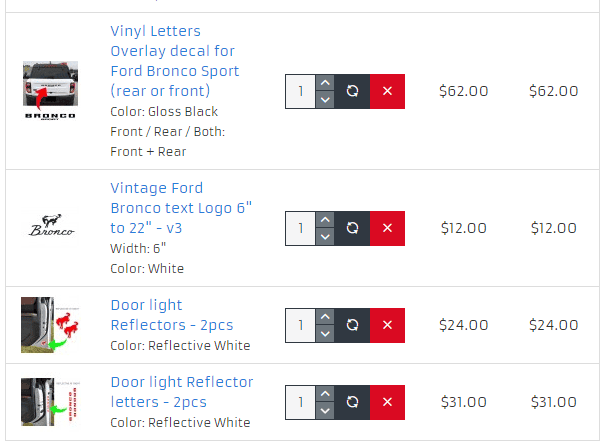Image resolution: width=600 pixels, height=444 pixels.
Task: Delete Vintage Ford Bronco text Logo item
Action: [387, 228]
